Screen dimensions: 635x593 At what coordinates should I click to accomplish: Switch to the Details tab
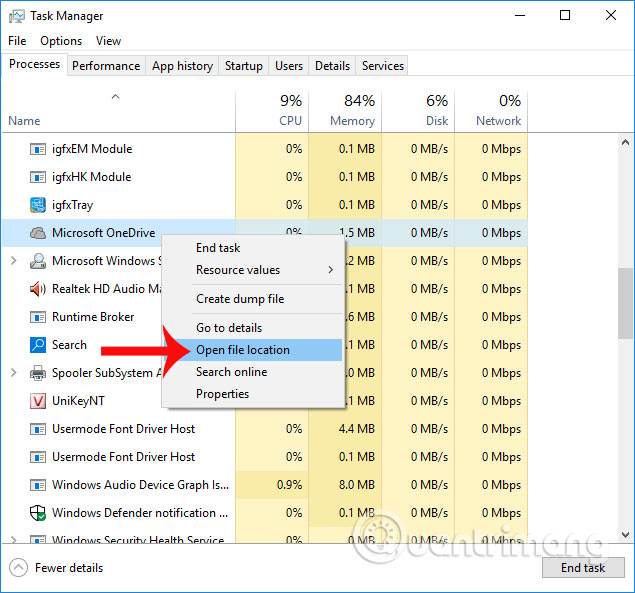[332, 66]
